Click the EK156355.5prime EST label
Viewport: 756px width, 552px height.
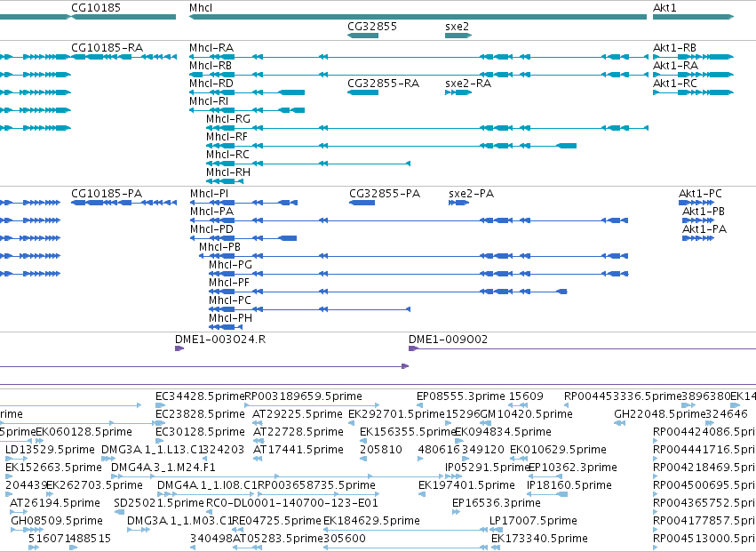408,432
